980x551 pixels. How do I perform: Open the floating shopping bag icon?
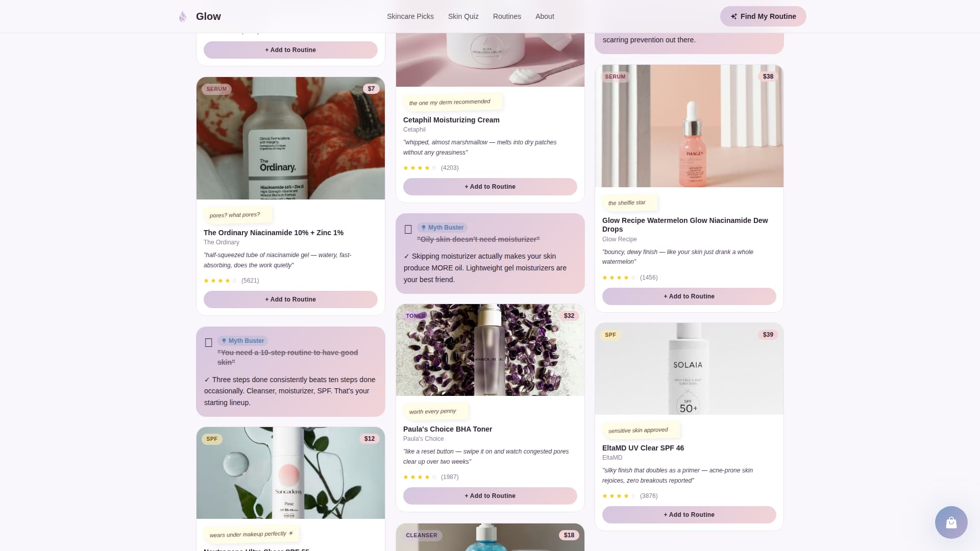pyautogui.click(x=951, y=522)
